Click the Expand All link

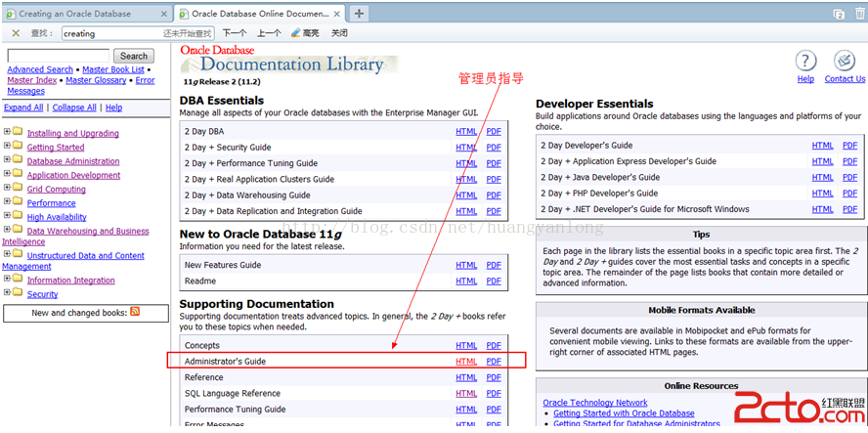pyautogui.click(x=23, y=108)
